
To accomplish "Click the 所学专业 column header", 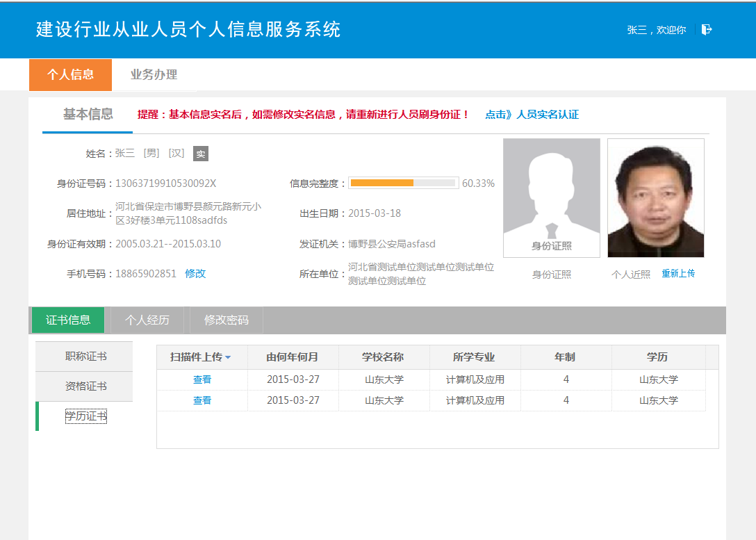I will coord(475,357).
